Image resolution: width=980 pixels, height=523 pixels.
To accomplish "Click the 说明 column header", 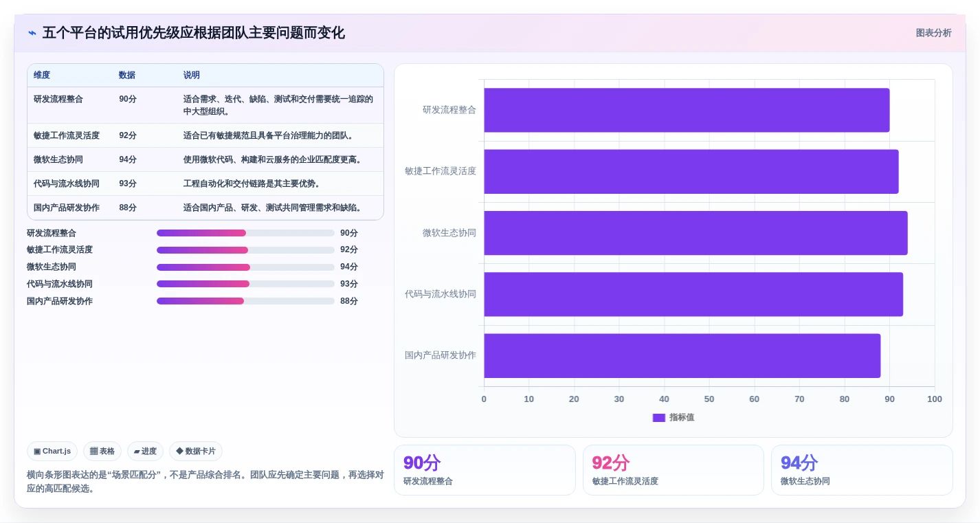I will (192, 75).
